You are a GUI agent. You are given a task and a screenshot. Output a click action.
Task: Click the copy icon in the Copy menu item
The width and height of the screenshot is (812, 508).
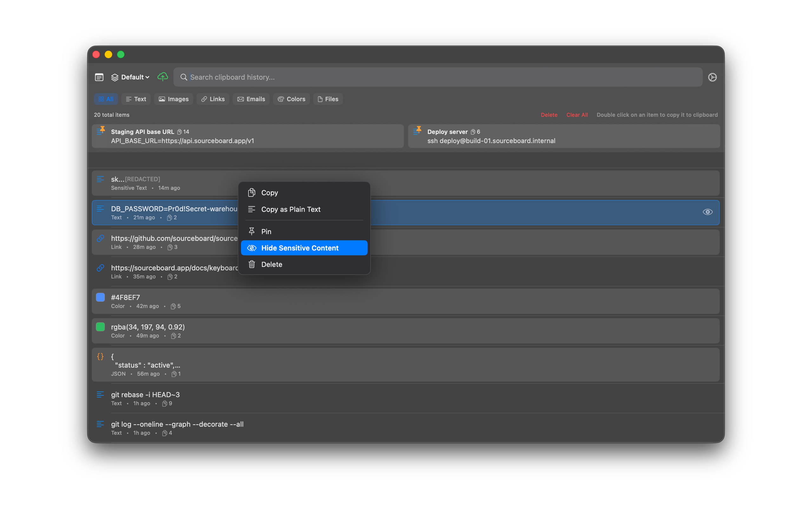coord(252,192)
